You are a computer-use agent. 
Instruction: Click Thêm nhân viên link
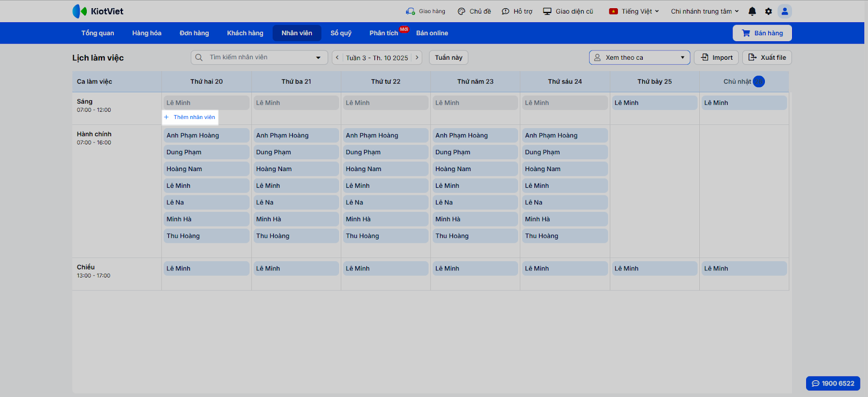(x=190, y=117)
